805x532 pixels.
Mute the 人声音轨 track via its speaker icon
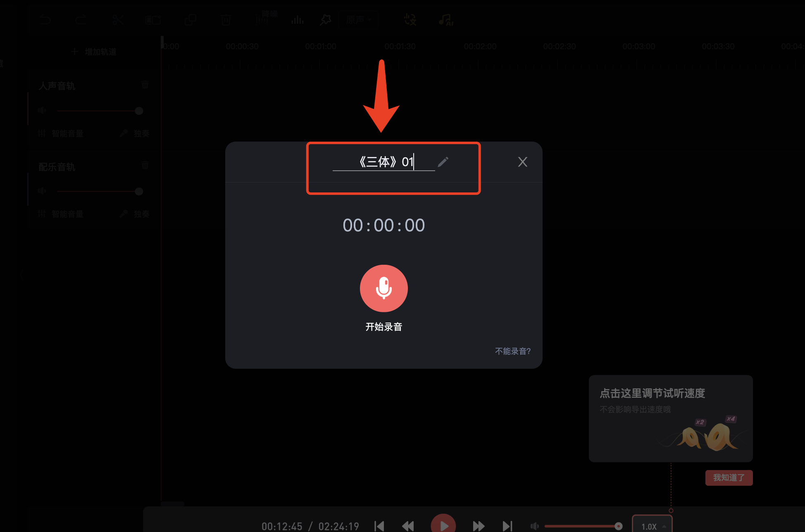click(x=42, y=111)
